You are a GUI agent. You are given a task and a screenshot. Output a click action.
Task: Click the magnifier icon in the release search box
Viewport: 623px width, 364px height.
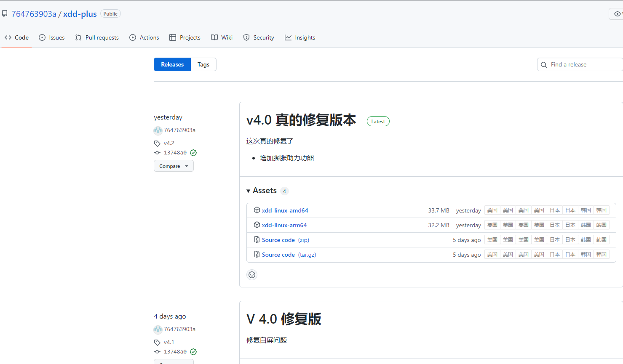pos(544,65)
